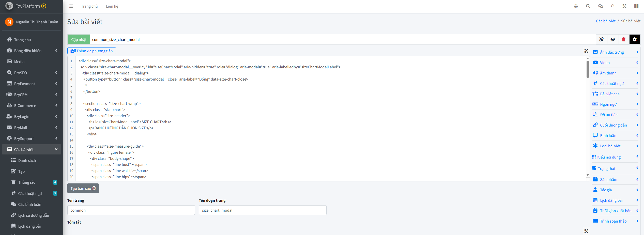
Task: Toggle browser fullscreen arrows icon
Action: click(x=624, y=6)
